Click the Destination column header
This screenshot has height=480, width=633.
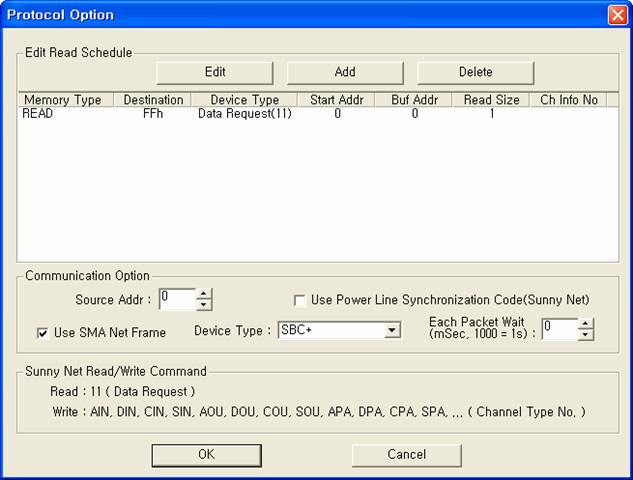(x=153, y=100)
